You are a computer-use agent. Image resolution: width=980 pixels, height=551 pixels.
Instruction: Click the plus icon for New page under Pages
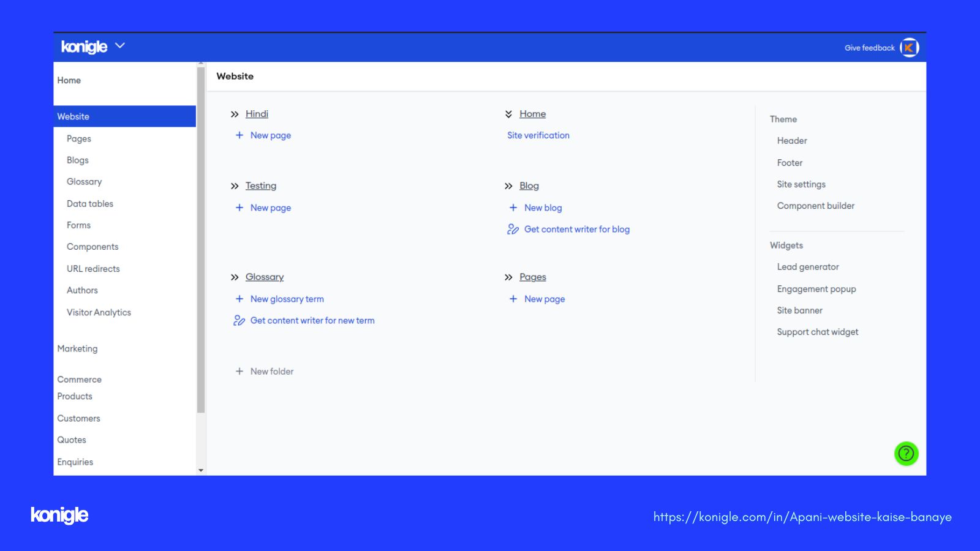pos(513,299)
